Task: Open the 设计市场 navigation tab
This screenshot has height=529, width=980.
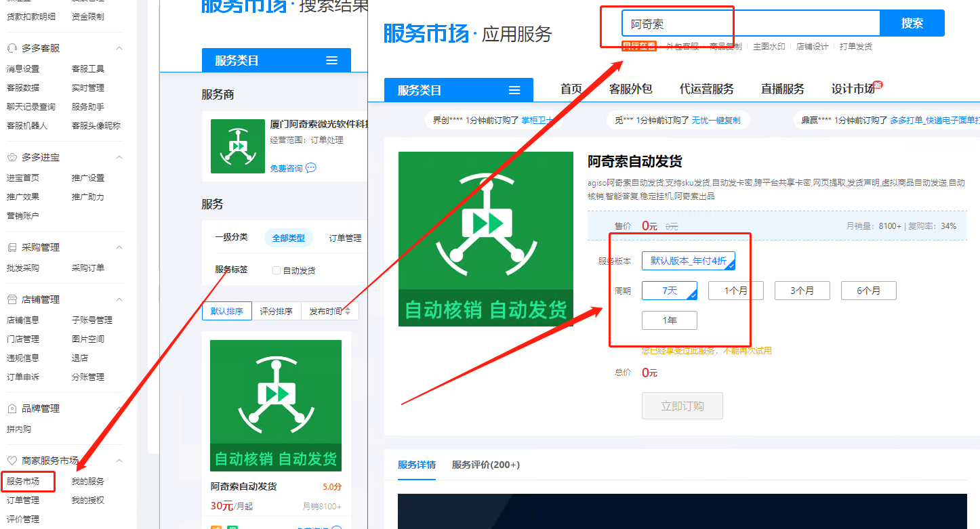Action: point(853,89)
